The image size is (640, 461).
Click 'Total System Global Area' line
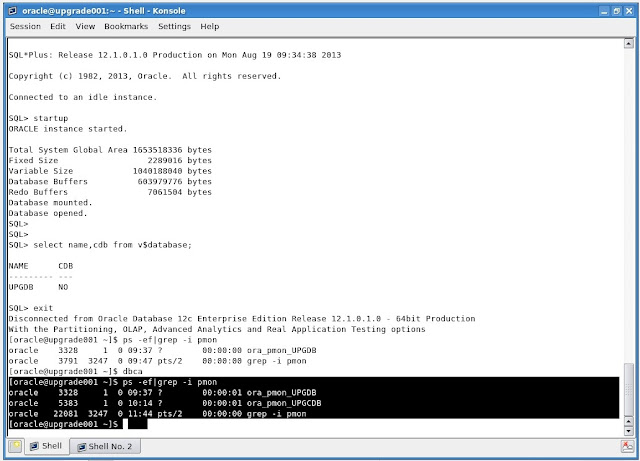click(110, 150)
